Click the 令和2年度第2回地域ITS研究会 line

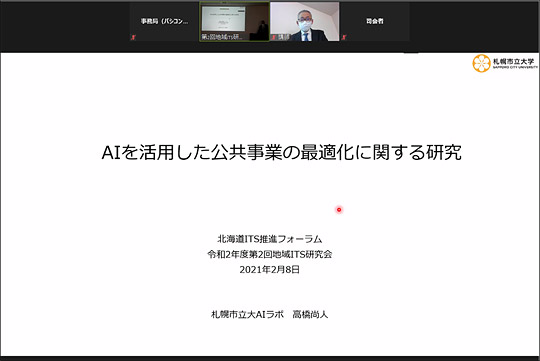(270, 254)
